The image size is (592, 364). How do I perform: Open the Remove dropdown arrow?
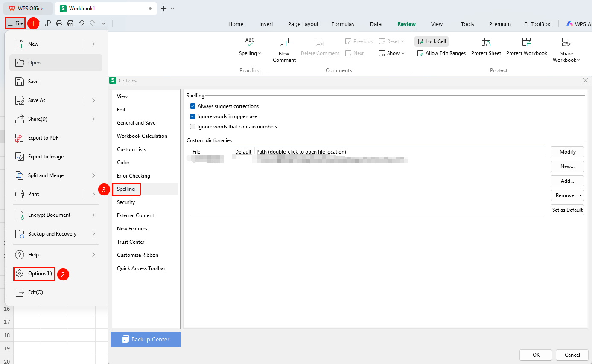click(x=580, y=195)
